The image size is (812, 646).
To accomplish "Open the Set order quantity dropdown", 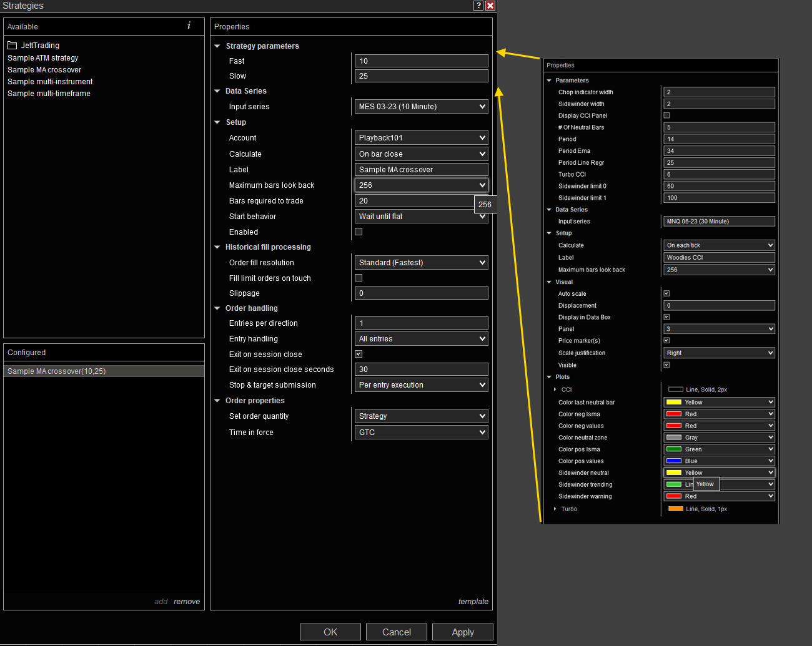I will [422, 416].
